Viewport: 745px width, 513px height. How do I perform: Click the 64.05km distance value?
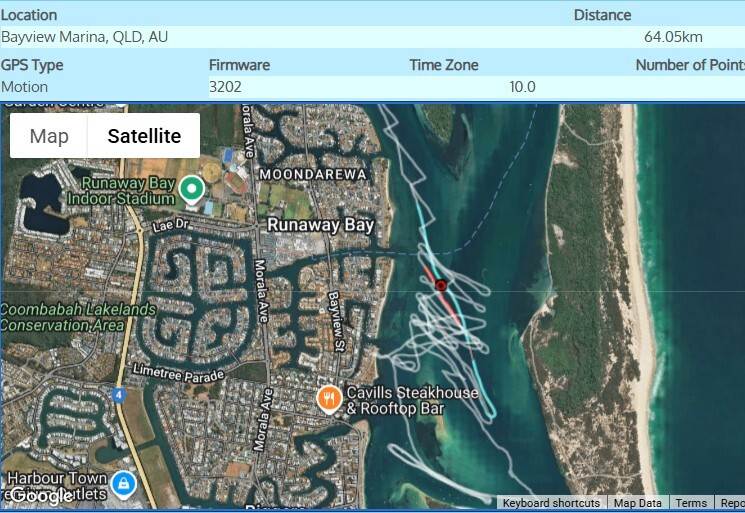(673, 37)
